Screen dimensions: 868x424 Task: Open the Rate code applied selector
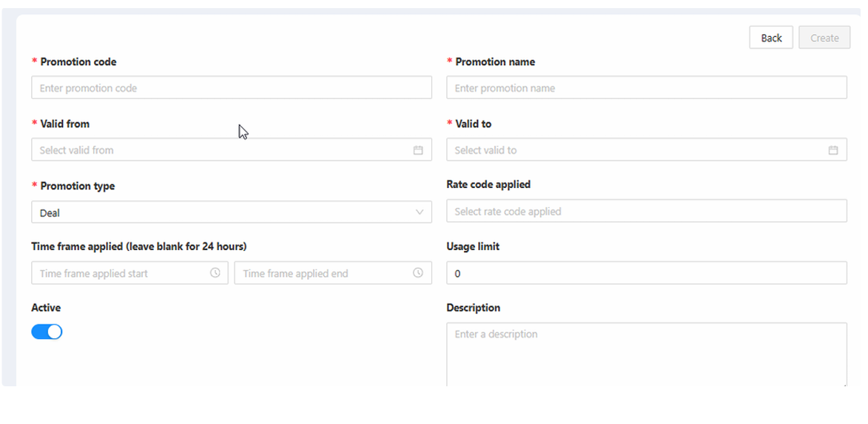[646, 212]
